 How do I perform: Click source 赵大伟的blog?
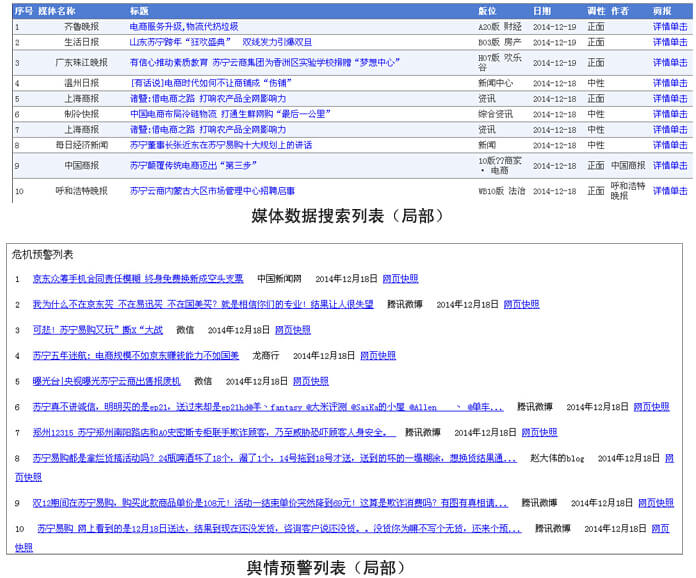pos(557,458)
